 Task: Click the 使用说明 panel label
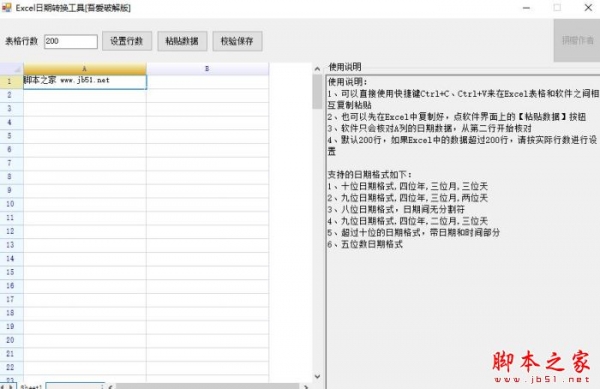point(345,67)
